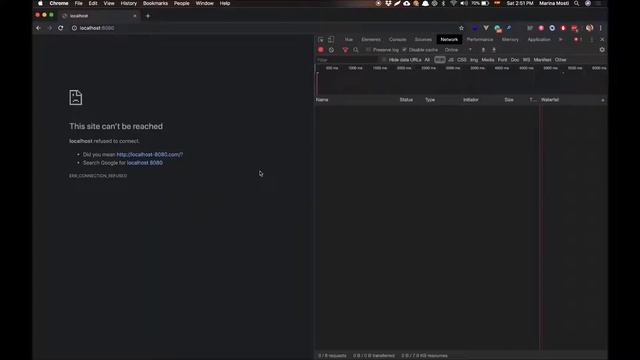Open network search with magnifier icon
This screenshot has width=640, height=360.
pos(356,50)
